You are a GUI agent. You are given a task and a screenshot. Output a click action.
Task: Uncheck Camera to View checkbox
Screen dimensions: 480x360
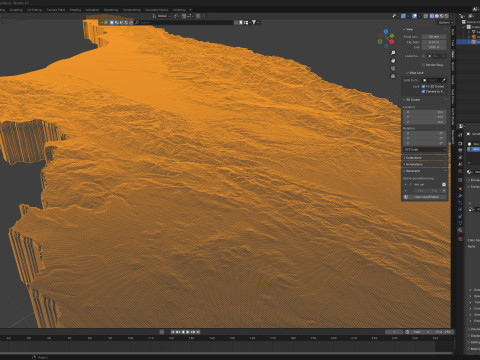click(423, 91)
